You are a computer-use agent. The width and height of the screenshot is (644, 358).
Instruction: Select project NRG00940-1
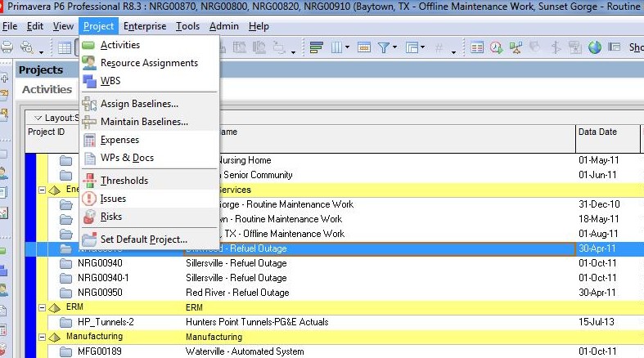(103, 278)
